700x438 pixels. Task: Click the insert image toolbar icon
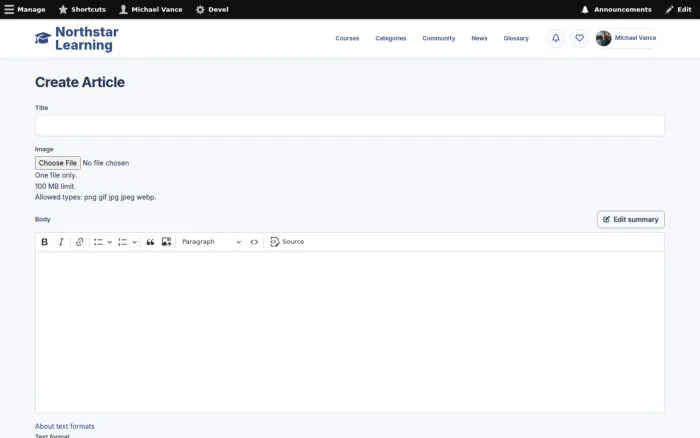[x=167, y=242]
